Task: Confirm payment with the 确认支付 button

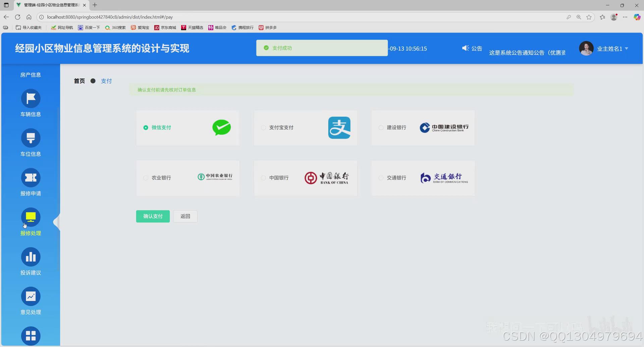Action: (153, 216)
